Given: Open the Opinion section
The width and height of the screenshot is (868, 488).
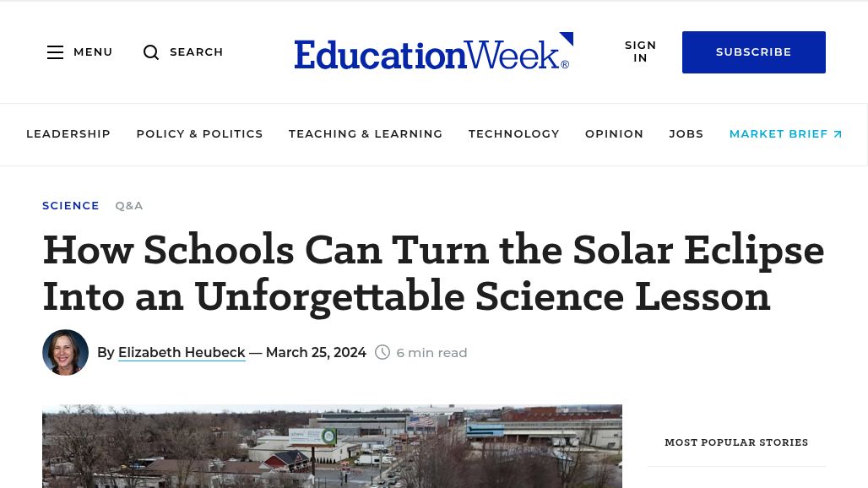Looking at the screenshot, I should click(x=614, y=133).
